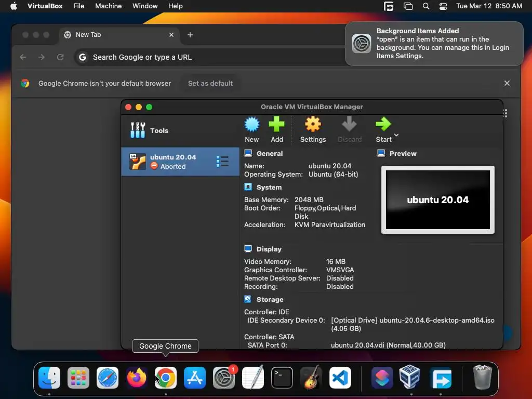Open System Settings from the Dock
532x399 pixels.
tap(224, 378)
